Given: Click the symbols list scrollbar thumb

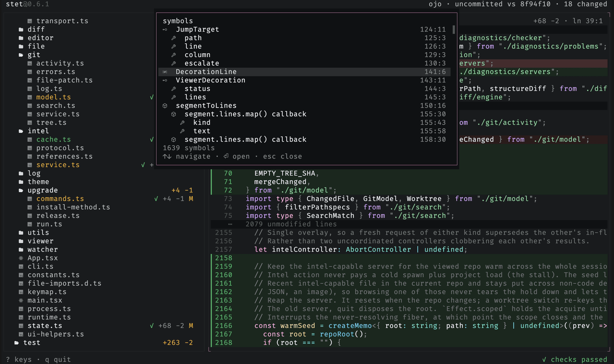Looking at the screenshot, I should [x=454, y=30].
